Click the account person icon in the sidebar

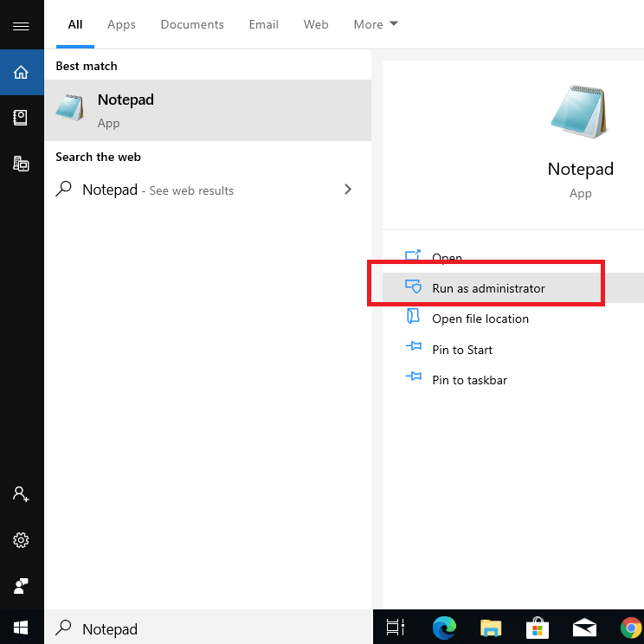tap(22, 494)
